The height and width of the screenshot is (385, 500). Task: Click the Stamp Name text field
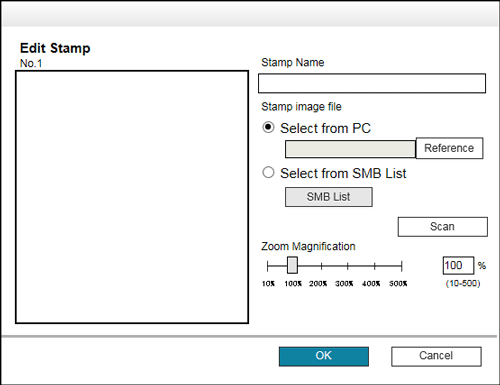pyautogui.click(x=372, y=83)
